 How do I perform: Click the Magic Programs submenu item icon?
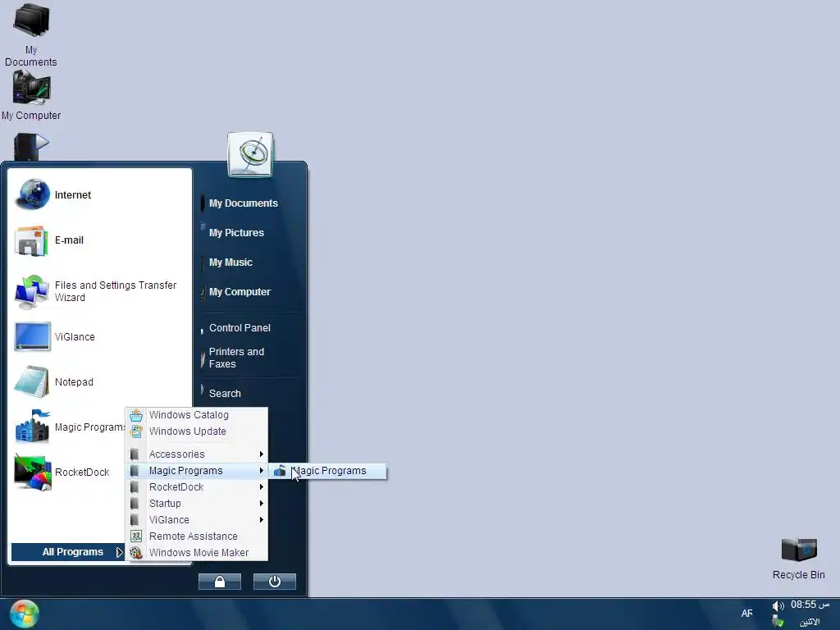pyautogui.click(x=280, y=471)
